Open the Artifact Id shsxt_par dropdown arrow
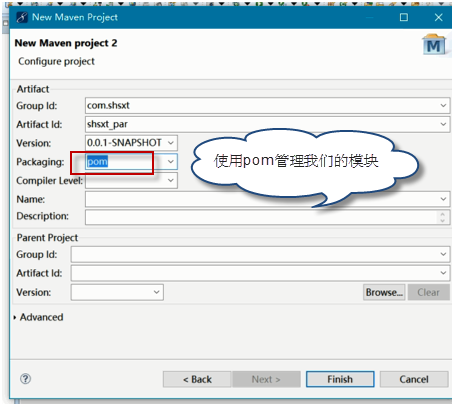The image size is (454, 406). (x=443, y=124)
